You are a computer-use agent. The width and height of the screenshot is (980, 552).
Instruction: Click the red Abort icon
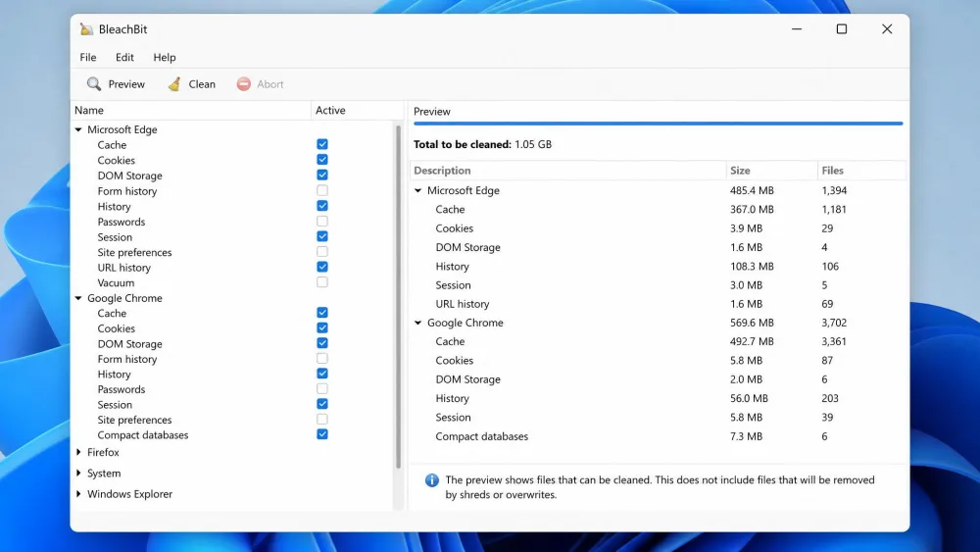point(244,83)
